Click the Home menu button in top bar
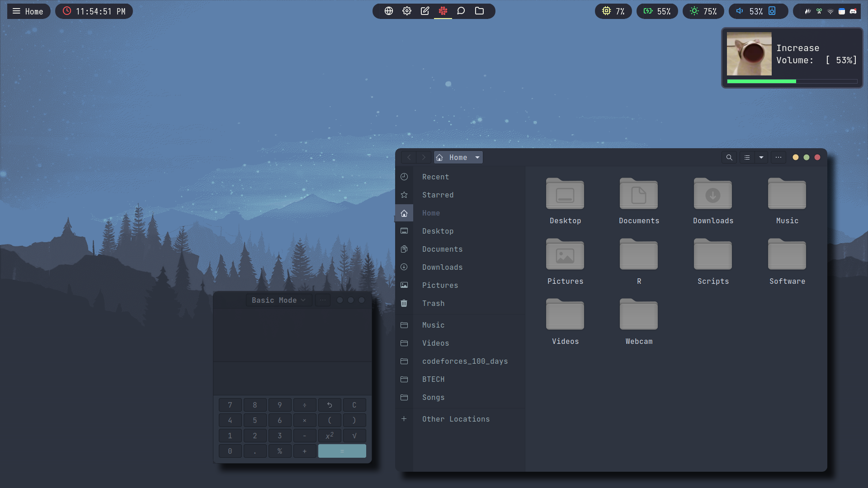 coord(28,11)
